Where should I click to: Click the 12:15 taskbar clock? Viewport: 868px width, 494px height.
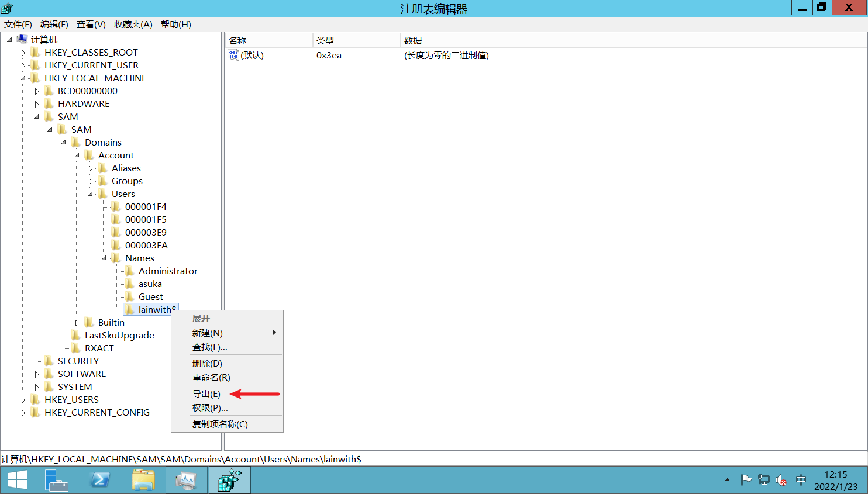pyautogui.click(x=836, y=474)
